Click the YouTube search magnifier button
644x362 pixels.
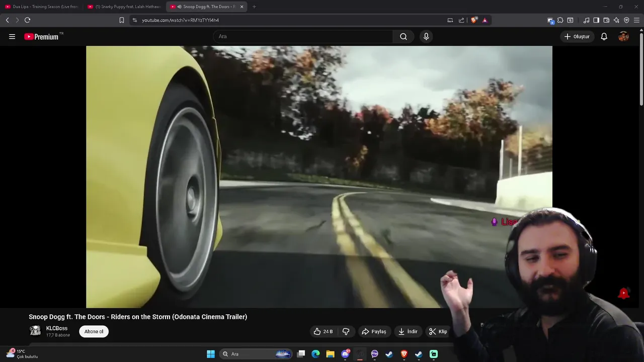[404, 36]
